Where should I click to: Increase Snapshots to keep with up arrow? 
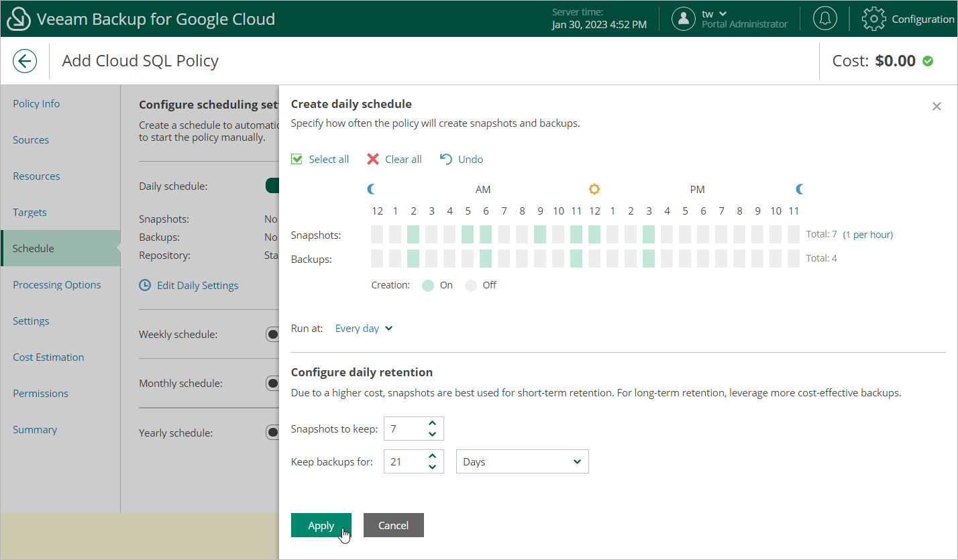pos(433,423)
